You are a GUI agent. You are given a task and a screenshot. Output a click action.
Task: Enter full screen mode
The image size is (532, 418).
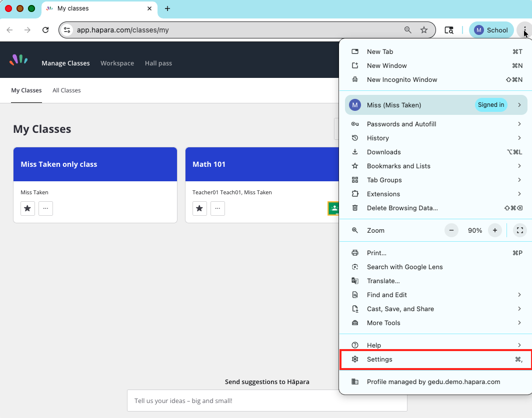pyautogui.click(x=520, y=231)
